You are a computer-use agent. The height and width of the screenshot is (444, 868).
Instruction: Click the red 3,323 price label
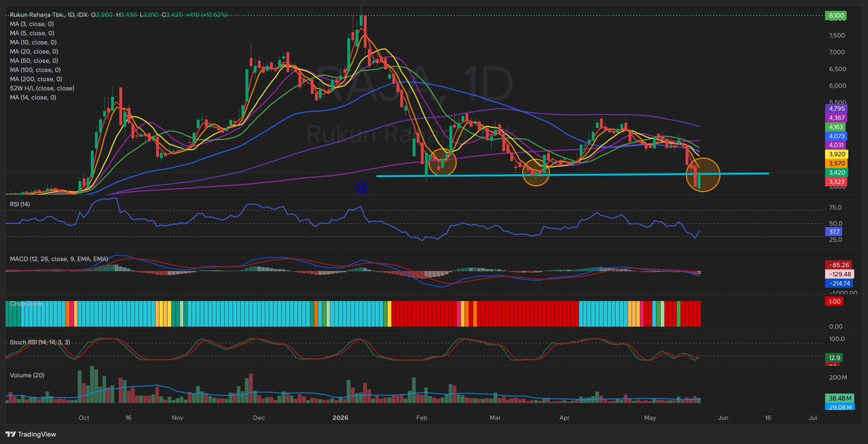pyautogui.click(x=836, y=182)
